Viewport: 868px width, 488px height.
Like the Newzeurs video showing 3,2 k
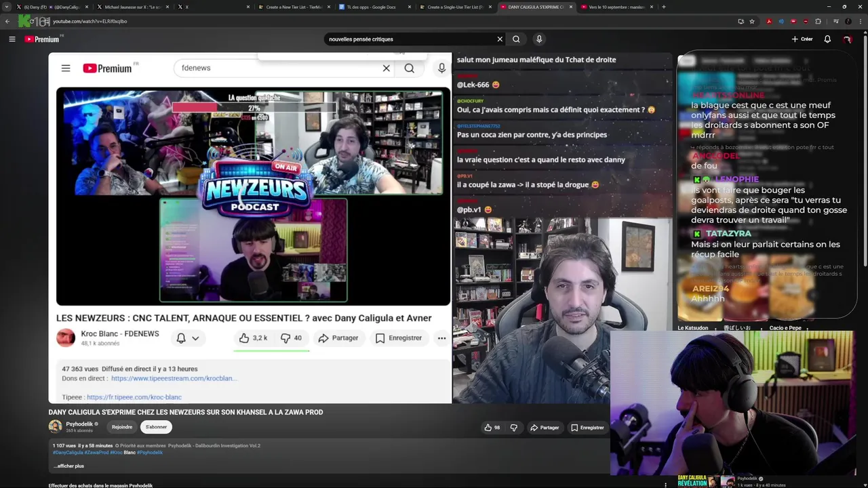click(x=252, y=338)
